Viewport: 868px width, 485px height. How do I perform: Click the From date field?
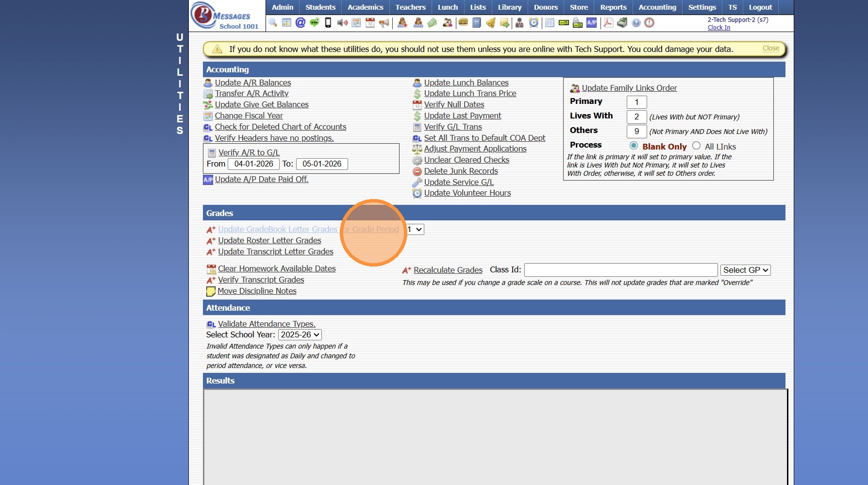(x=253, y=164)
